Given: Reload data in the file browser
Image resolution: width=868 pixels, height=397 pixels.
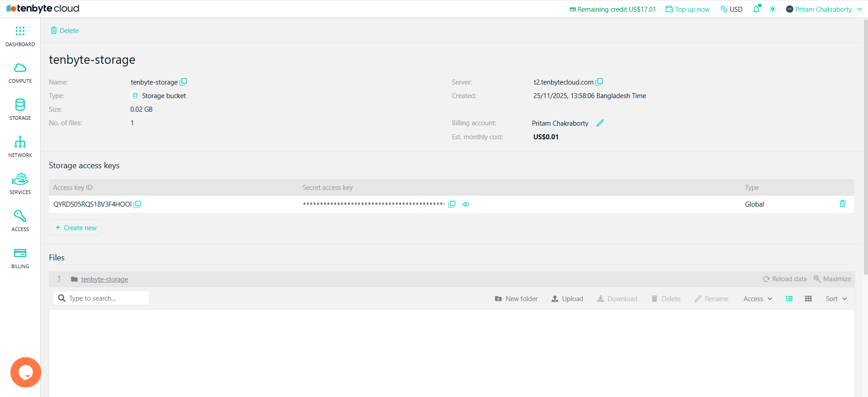Looking at the screenshot, I should (x=785, y=279).
